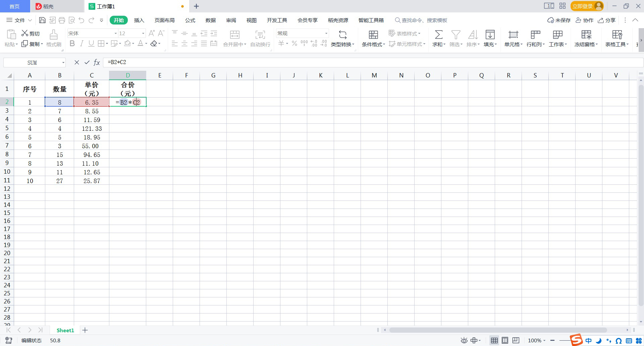Screen dimensions: 644x346
Task: Click the 立即登录 login button
Action: tap(587, 6)
